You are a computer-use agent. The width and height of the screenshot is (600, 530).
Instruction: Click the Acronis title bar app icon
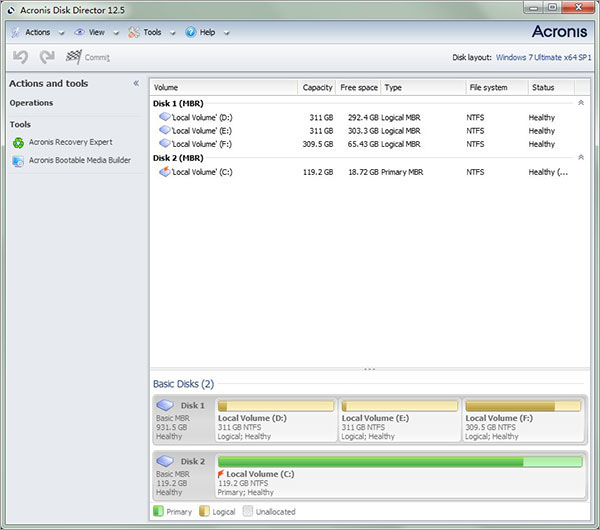[11, 10]
